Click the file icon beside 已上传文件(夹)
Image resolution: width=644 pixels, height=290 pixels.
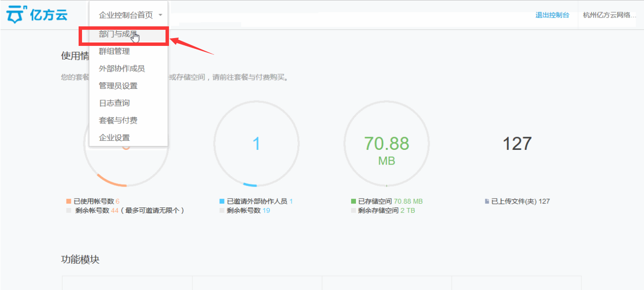(x=487, y=201)
